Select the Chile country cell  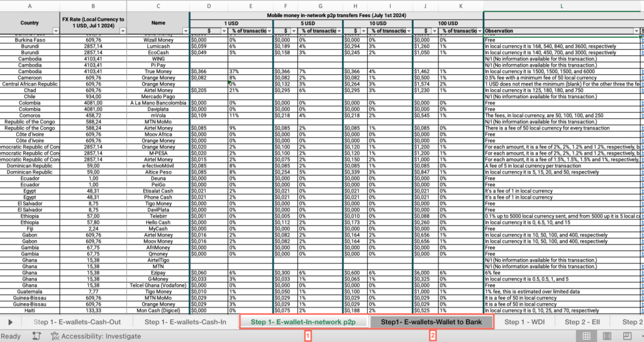[x=30, y=96]
